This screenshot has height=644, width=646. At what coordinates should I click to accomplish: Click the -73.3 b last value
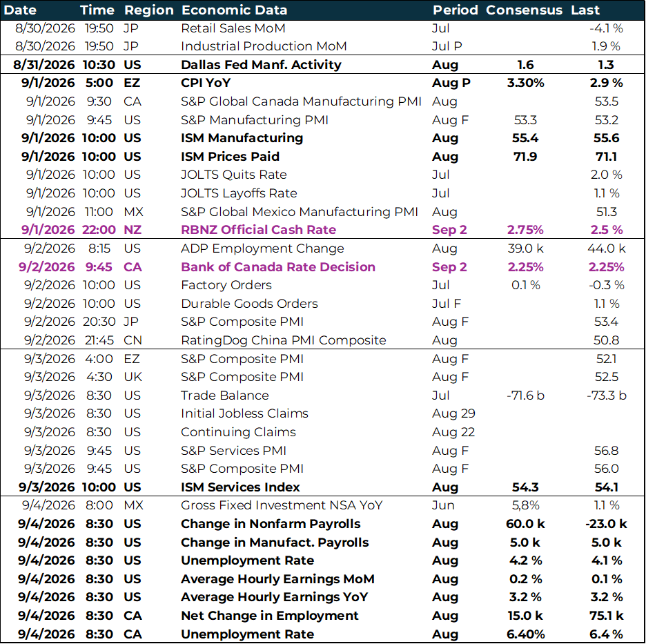[607, 396]
